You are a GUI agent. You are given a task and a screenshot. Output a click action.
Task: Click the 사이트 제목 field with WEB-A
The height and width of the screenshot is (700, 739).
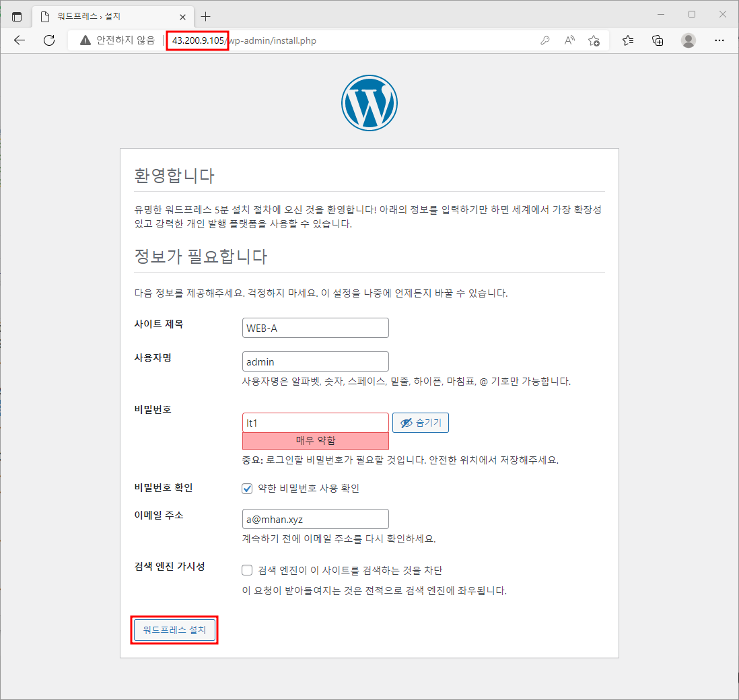pyautogui.click(x=315, y=328)
